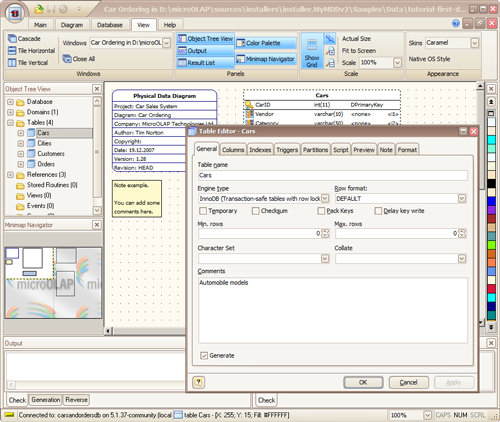Toggle the Minimap Navigator panel button

(266, 59)
